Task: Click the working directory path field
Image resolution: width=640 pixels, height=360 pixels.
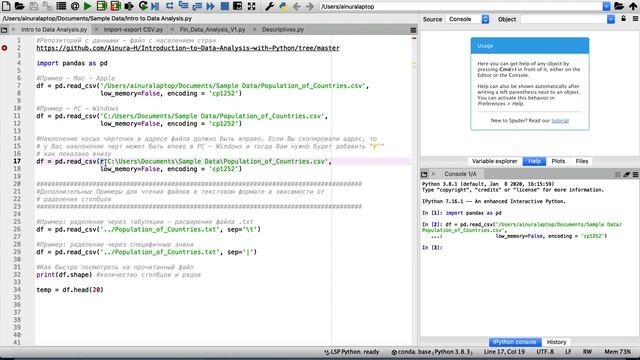Action: (460, 7)
